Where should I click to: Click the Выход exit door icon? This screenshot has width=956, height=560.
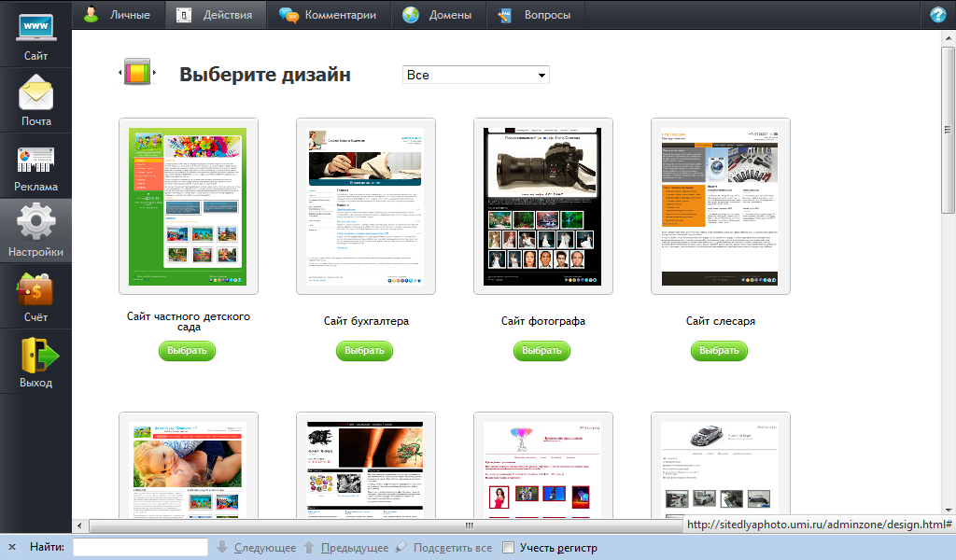[39, 356]
